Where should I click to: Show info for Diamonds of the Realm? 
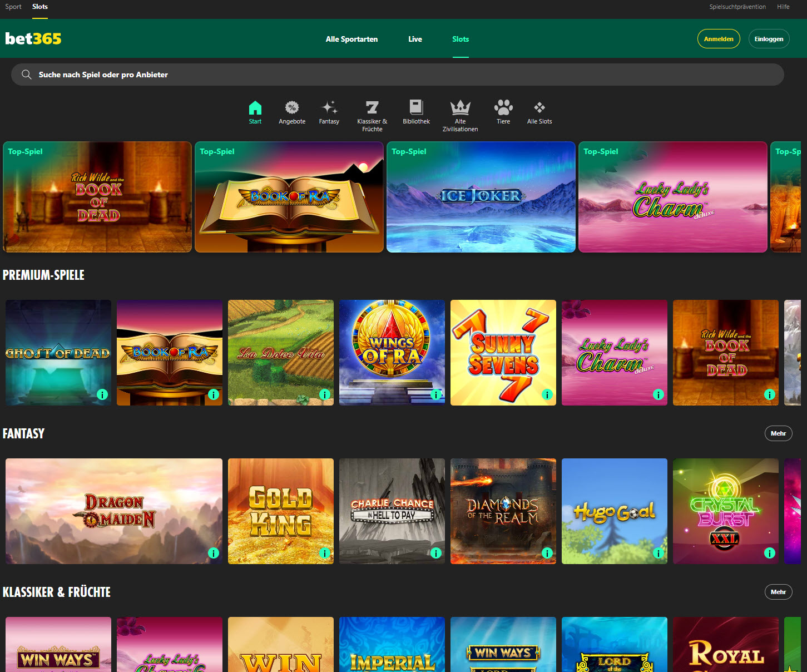547,553
